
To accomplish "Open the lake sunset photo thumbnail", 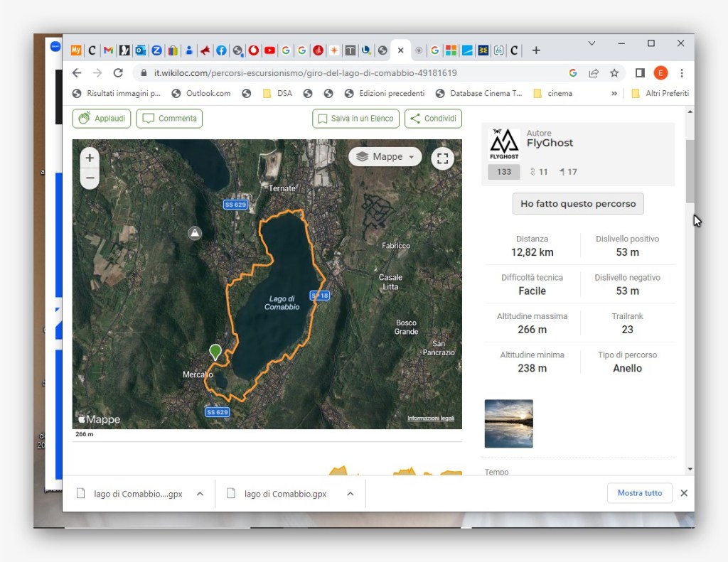I will coord(508,423).
